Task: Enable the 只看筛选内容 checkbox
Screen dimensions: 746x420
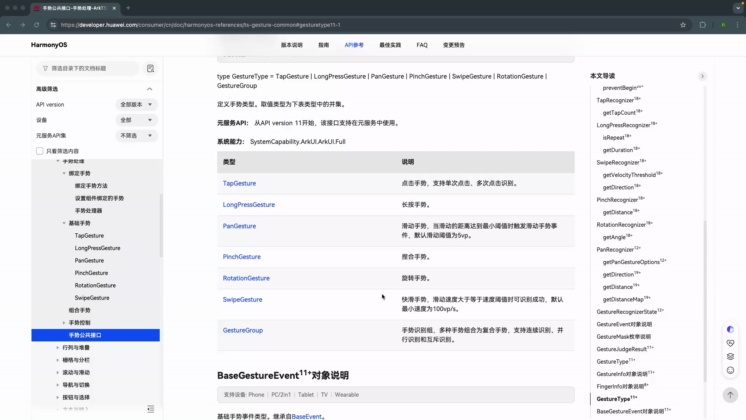Action: [40, 150]
